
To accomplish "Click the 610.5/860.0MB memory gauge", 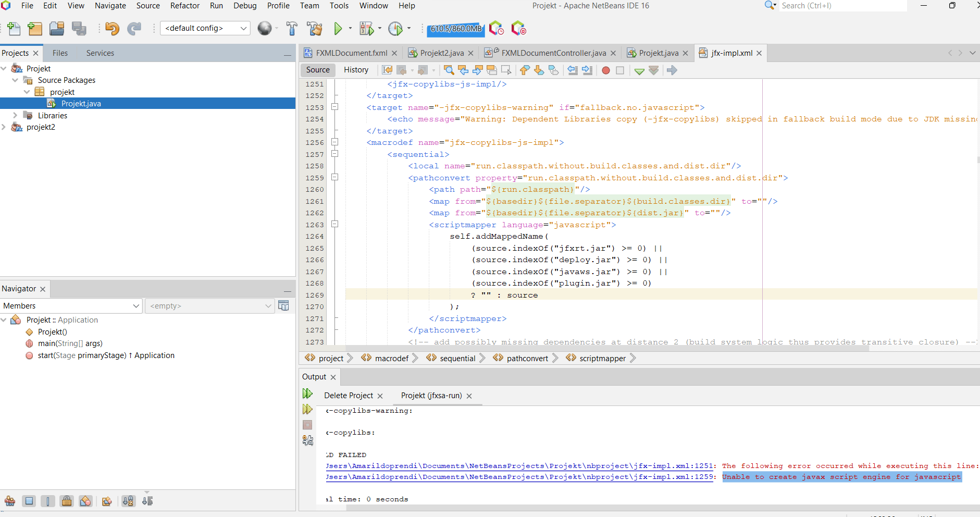I will [x=455, y=29].
